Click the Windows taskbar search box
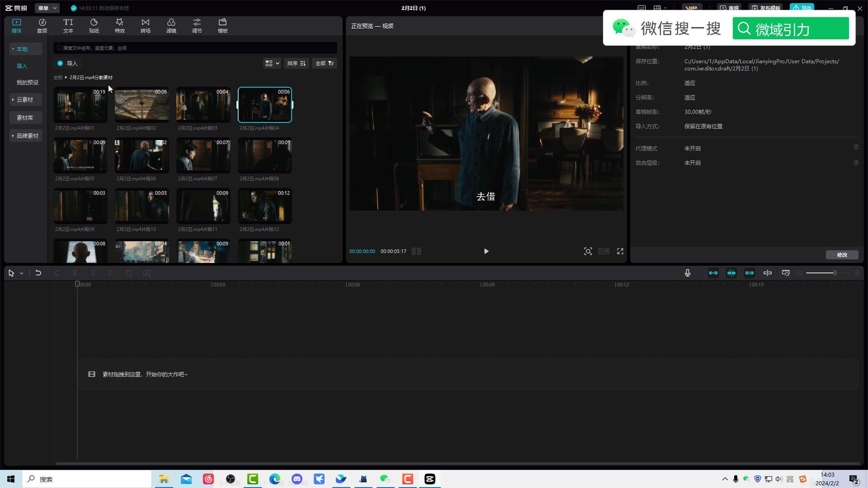This screenshot has width=868, height=488. coord(87,479)
